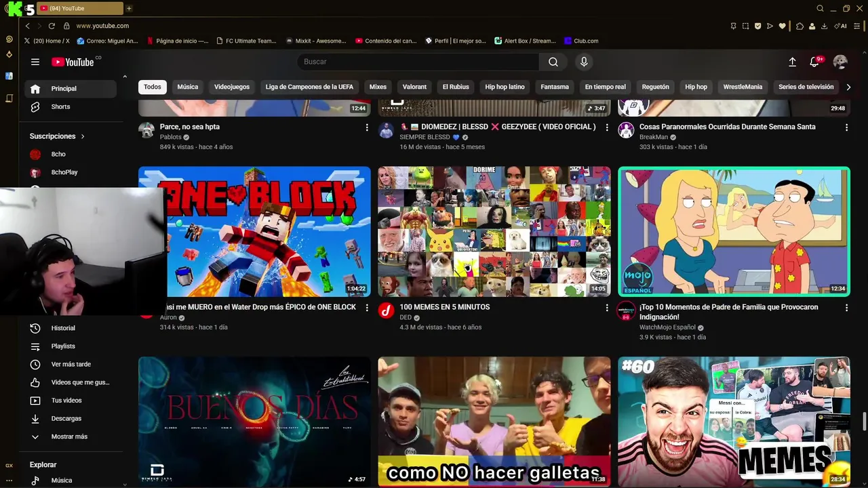Open Historial in the sidebar
This screenshot has height=488, width=868.
point(71,328)
